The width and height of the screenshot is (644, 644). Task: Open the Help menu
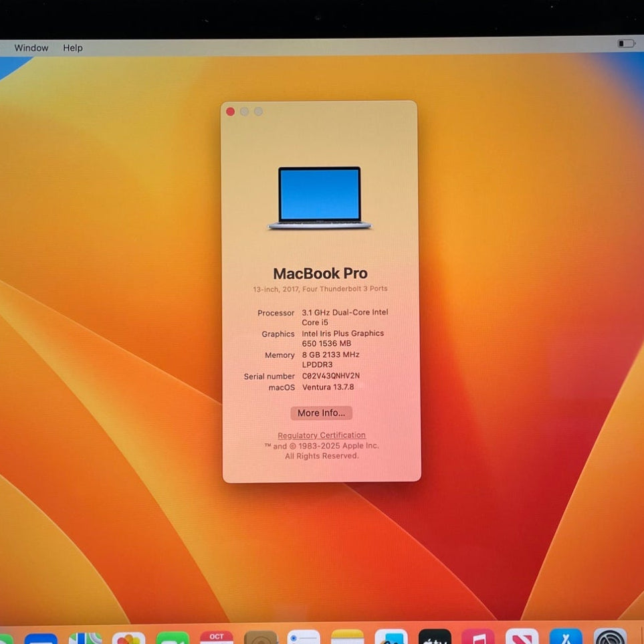pos(73,48)
